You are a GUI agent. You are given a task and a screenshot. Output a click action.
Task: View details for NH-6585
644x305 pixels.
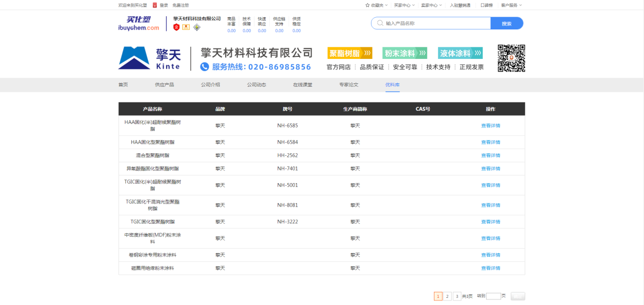[x=491, y=126]
